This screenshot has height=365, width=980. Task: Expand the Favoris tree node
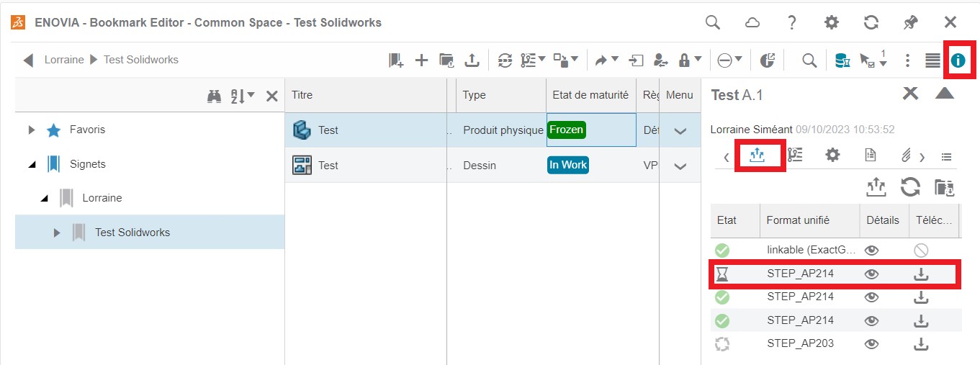(32, 130)
